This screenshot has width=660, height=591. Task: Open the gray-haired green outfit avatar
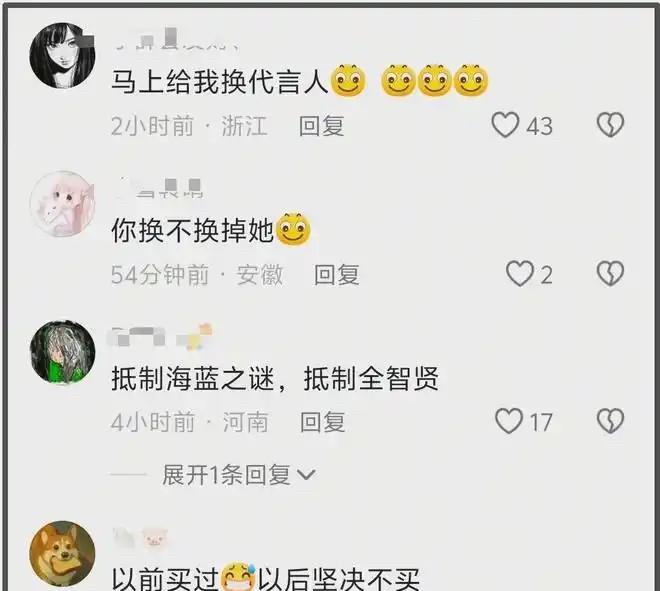click(x=63, y=352)
